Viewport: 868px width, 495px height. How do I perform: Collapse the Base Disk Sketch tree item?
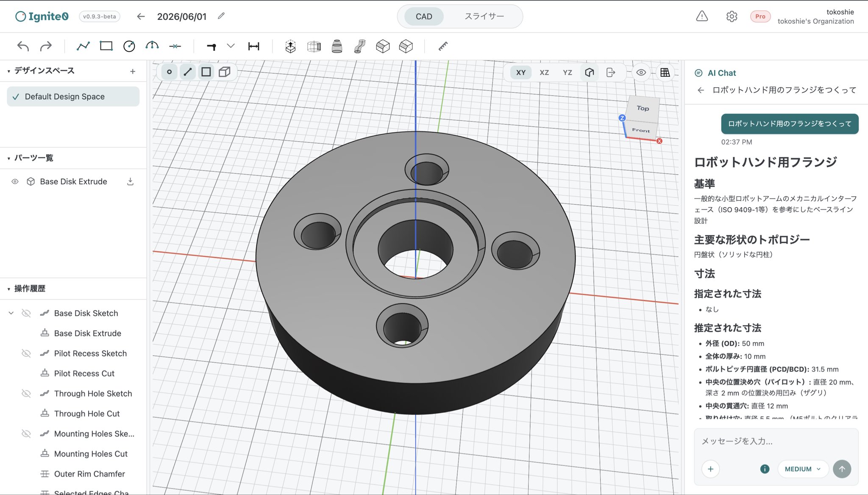(11, 313)
